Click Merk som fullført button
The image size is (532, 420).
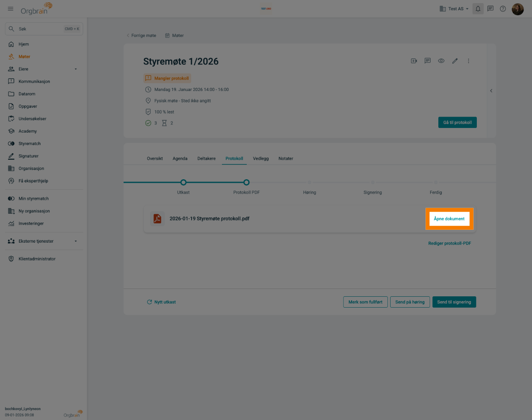(365, 302)
